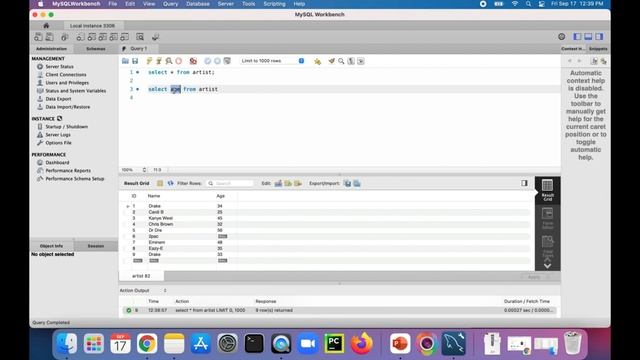Screen dimensions: 640x360
Task: Create a new function toolbar icon
Action: tap(124, 37)
